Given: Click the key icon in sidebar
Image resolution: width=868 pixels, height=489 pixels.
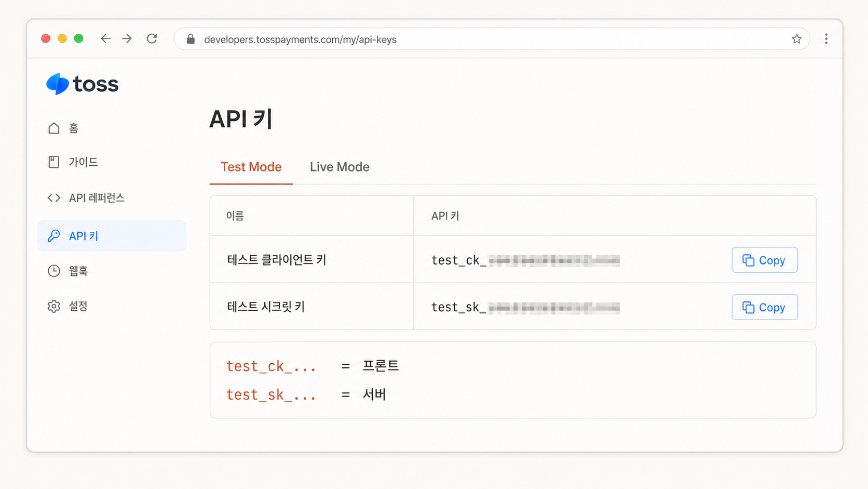Looking at the screenshot, I should 54,235.
